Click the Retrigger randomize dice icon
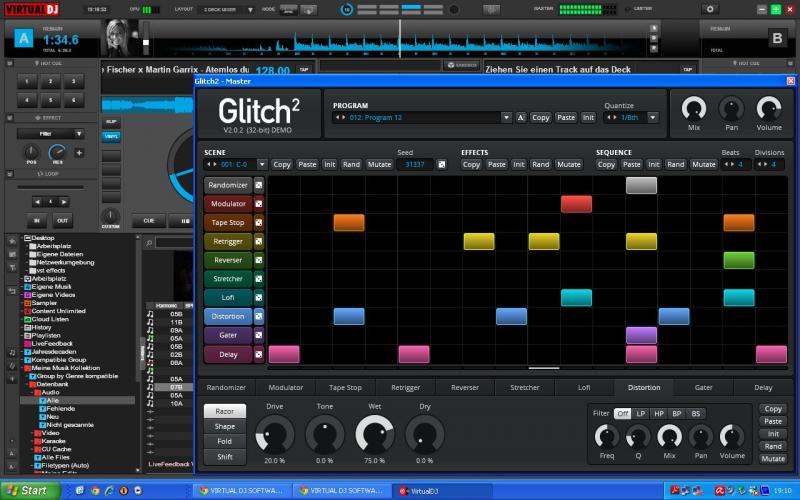 259,241
